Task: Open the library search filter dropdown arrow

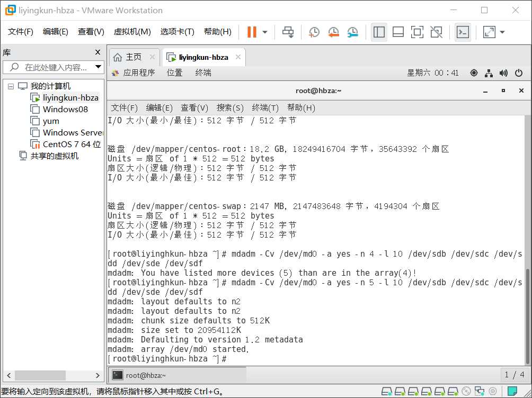Action: click(98, 67)
